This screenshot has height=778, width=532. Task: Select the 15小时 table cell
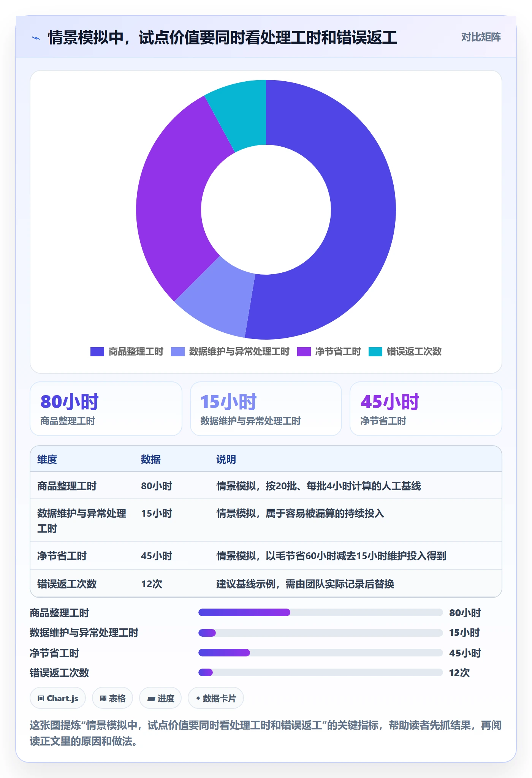[157, 513]
